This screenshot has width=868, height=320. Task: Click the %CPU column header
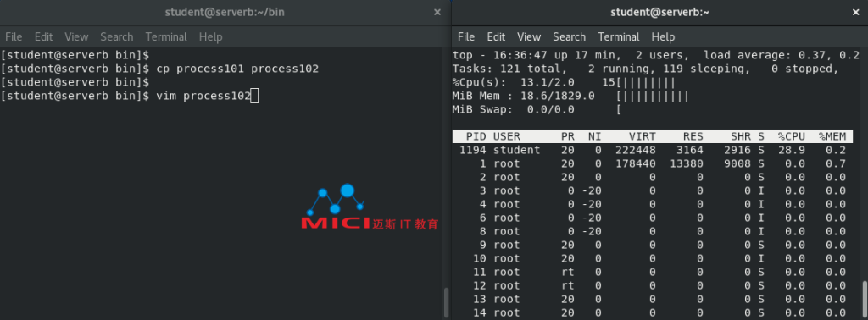tap(792, 136)
